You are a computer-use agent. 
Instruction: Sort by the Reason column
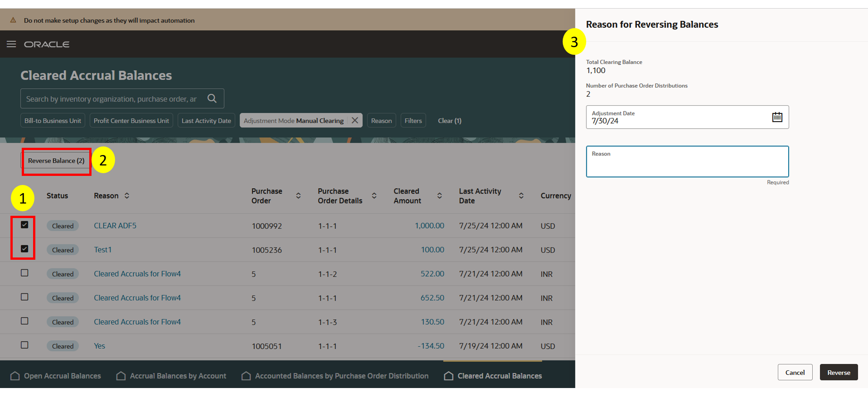click(127, 195)
